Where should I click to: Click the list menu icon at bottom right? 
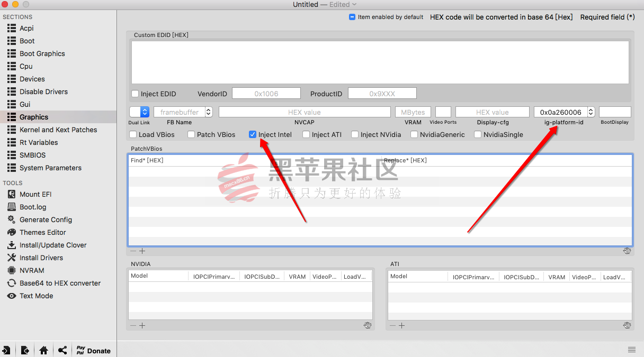click(632, 350)
